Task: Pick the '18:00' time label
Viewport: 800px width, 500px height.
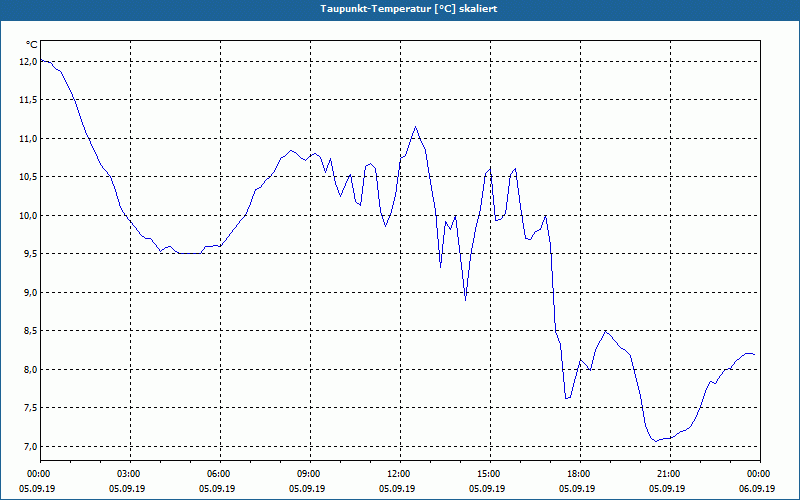Action: coord(578,474)
